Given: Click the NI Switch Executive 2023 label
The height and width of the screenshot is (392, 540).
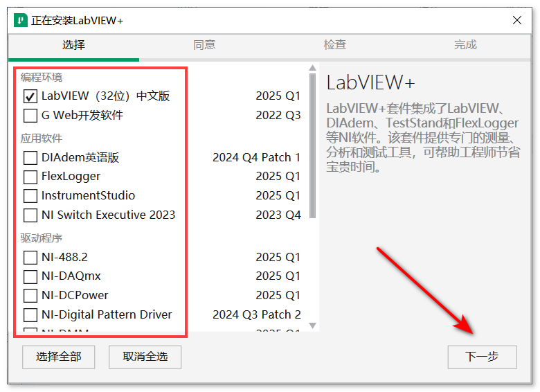Looking at the screenshot, I should [x=108, y=215].
